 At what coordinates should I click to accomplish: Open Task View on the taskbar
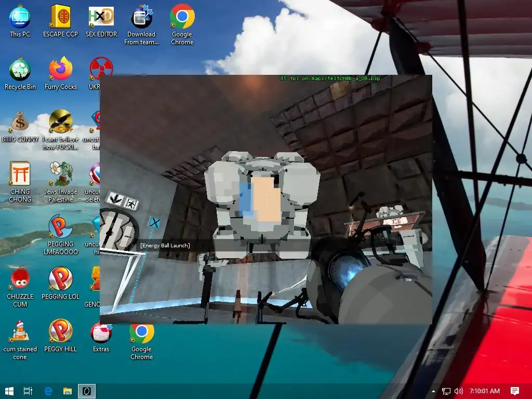[28, 391]
